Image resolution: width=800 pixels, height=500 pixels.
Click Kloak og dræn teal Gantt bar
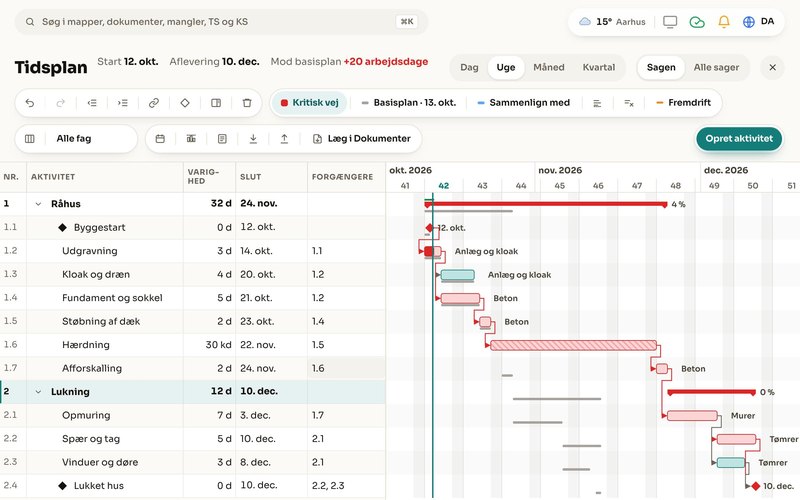(x=458, y=275)
